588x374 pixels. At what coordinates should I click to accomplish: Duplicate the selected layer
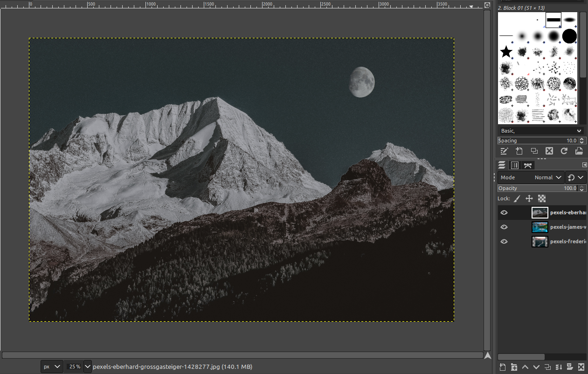click(x=547, y=367)
